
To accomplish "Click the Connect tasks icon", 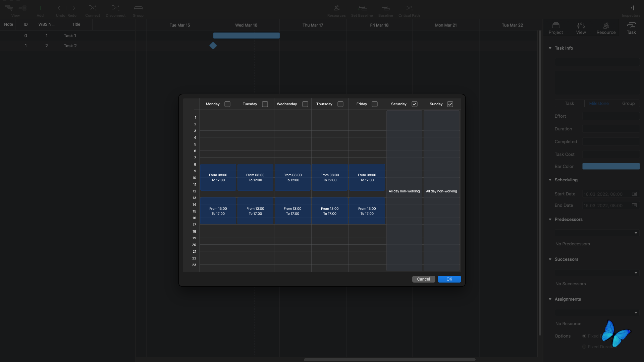I will (93, 8).
